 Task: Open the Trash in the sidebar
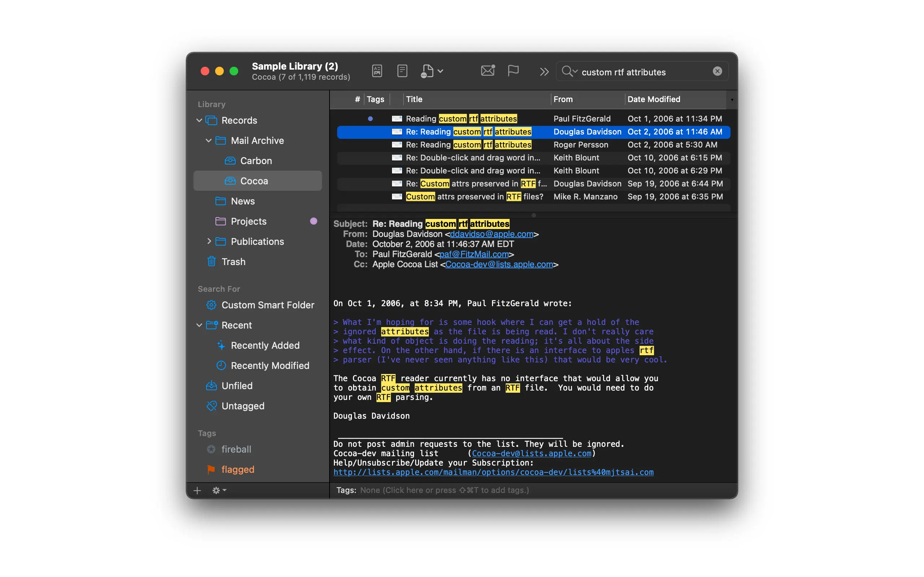tap(233, 262)
